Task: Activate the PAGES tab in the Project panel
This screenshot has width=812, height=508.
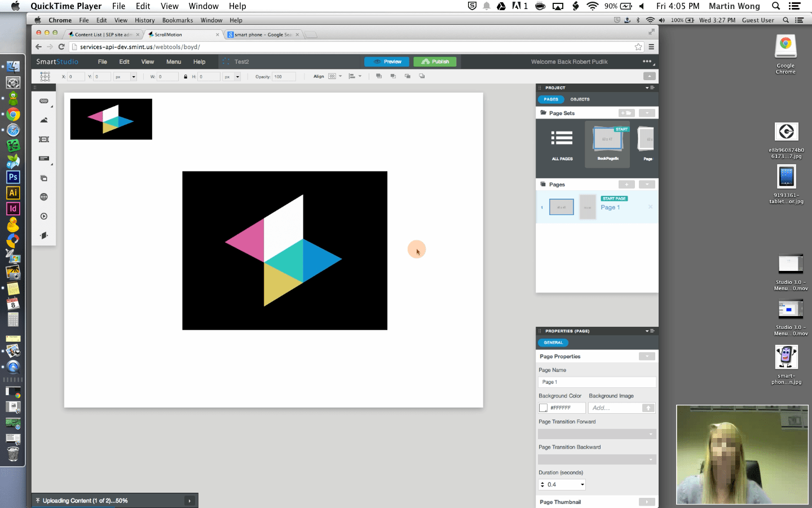Action: coord(551,99)
